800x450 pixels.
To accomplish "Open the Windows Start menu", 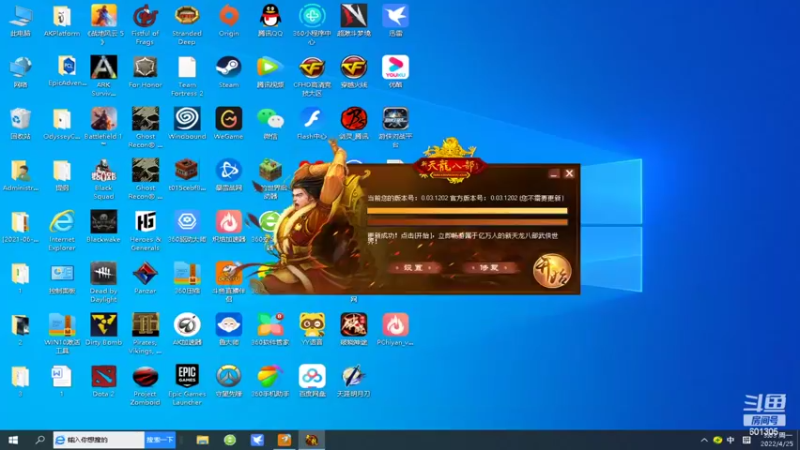I will pos(13,440).
